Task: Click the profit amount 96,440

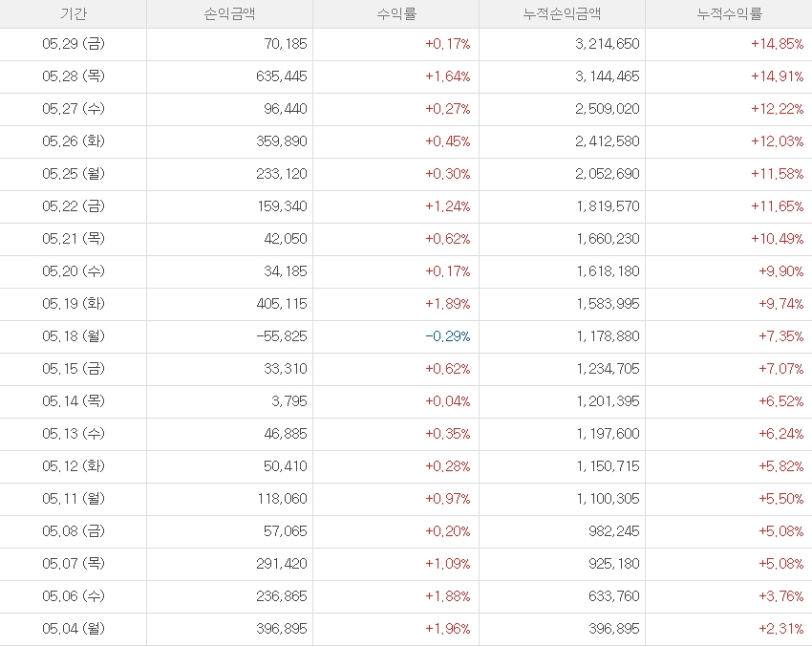Action: tap(286, 109)
